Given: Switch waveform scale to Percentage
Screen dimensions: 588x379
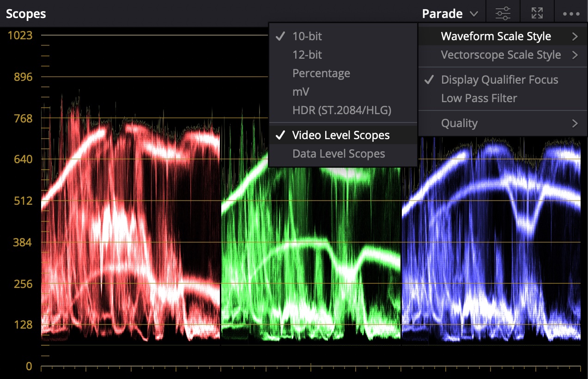Looking at the screenshot, I should pyautogui.click(x=321, y=73).
